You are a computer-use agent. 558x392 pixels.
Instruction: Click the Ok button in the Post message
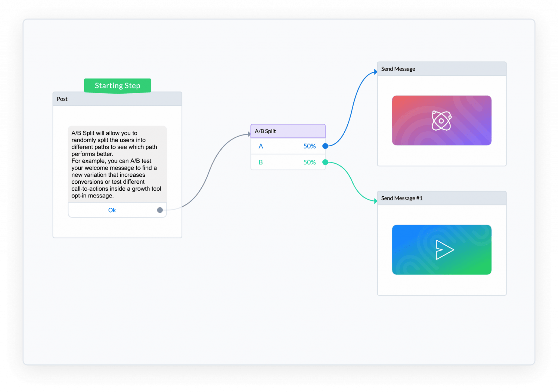tap(117, 210)
